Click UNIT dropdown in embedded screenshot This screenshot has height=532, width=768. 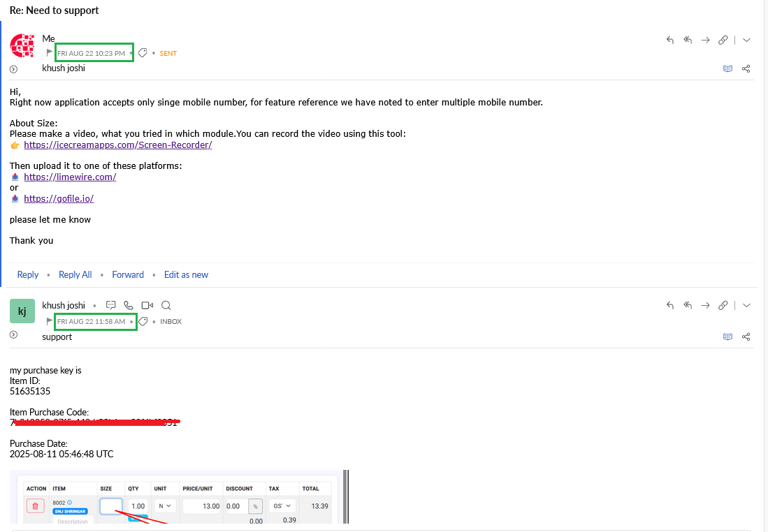[165, 506]
